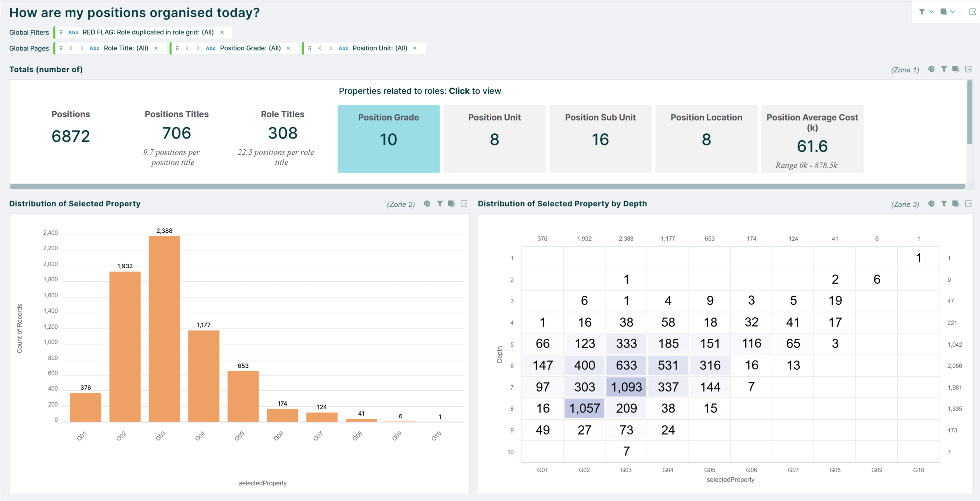This screenshot has height=501, width=980.
Task: Open the Position Grade (All) page selector
Action: pos(250,48)
